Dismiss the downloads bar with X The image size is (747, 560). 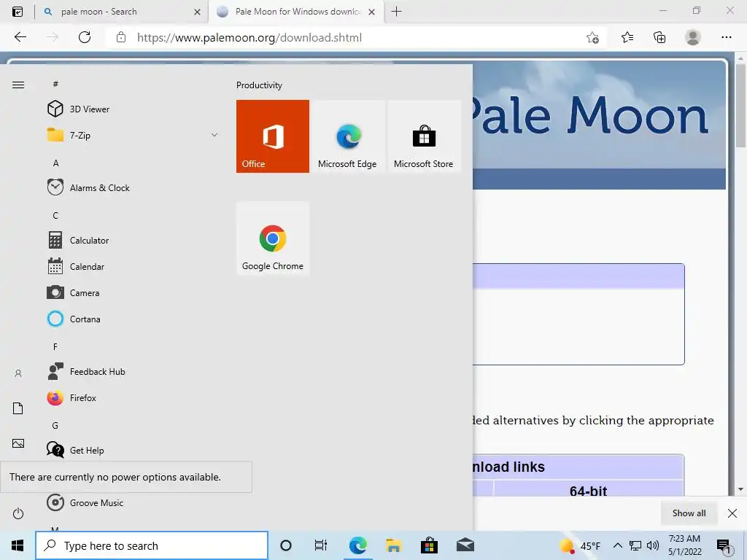(732, 513)
